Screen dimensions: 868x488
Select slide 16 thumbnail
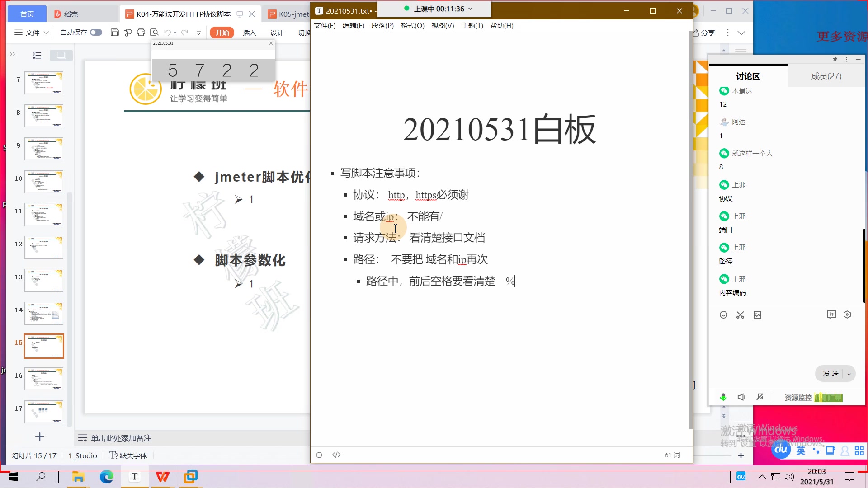click(44, 379)
